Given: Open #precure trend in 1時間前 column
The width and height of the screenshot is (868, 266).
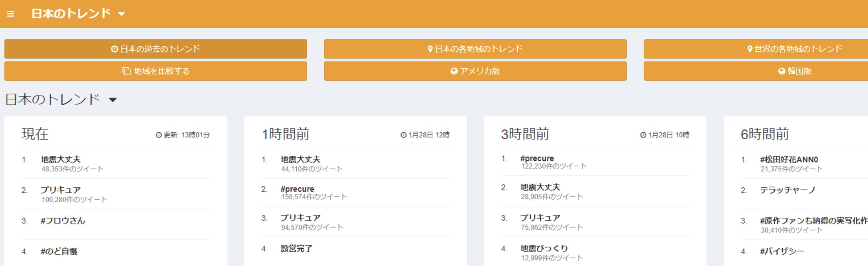Looking at the screenshot, I should 297,189.
